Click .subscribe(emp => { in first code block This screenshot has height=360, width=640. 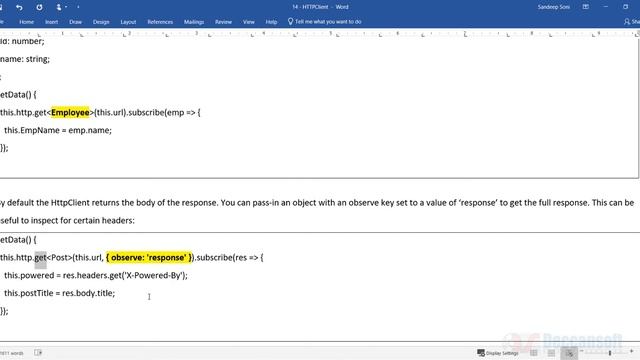click(163, 113)
